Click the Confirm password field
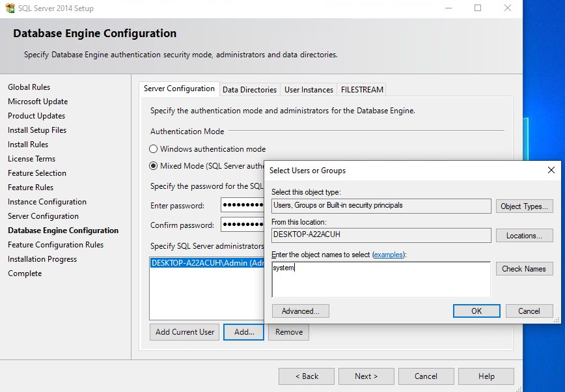This screenshot has width=565, height=392. click(243, 225)
